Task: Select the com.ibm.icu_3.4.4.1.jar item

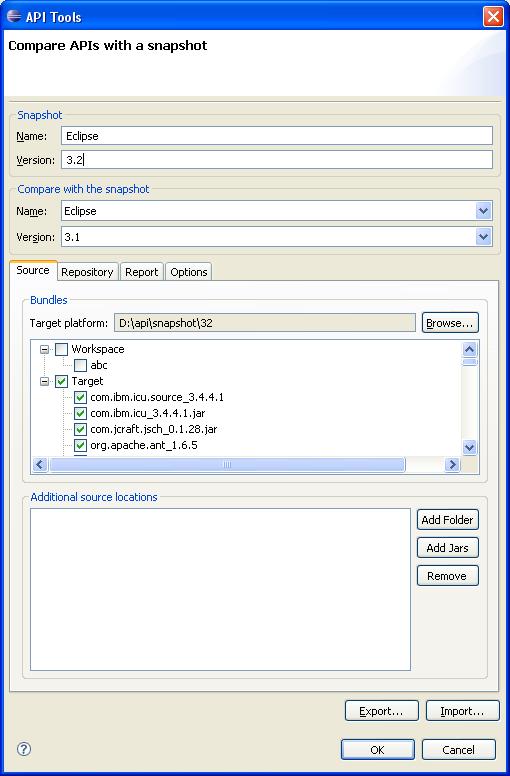Action: (x=147, y=413)
